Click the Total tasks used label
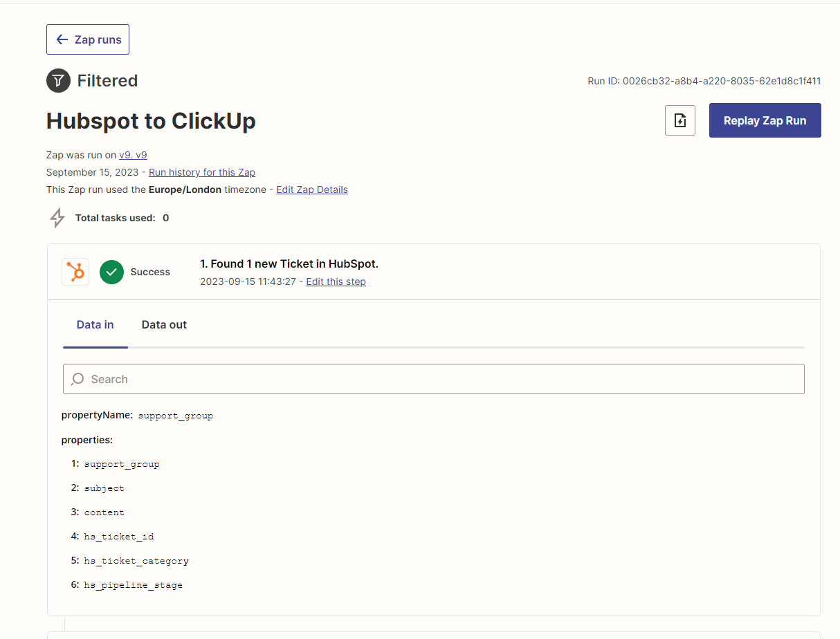 (x=116, y=218)
